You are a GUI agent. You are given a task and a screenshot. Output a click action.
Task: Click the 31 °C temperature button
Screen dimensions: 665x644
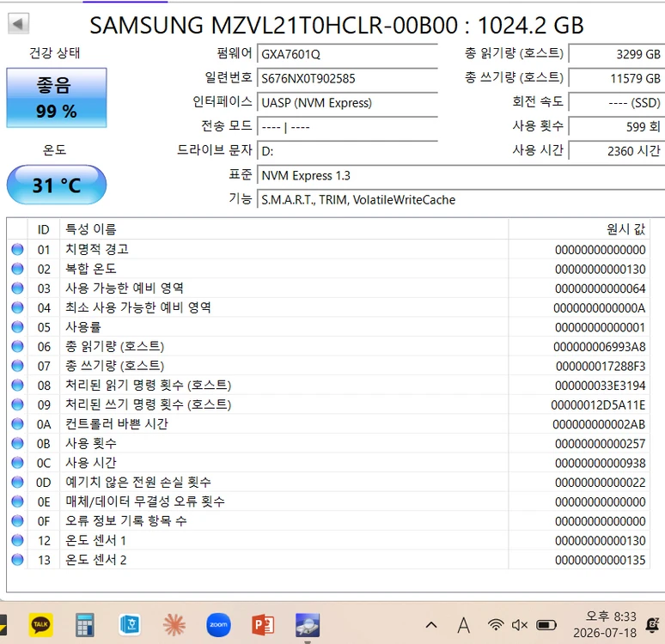coord(57,185)
